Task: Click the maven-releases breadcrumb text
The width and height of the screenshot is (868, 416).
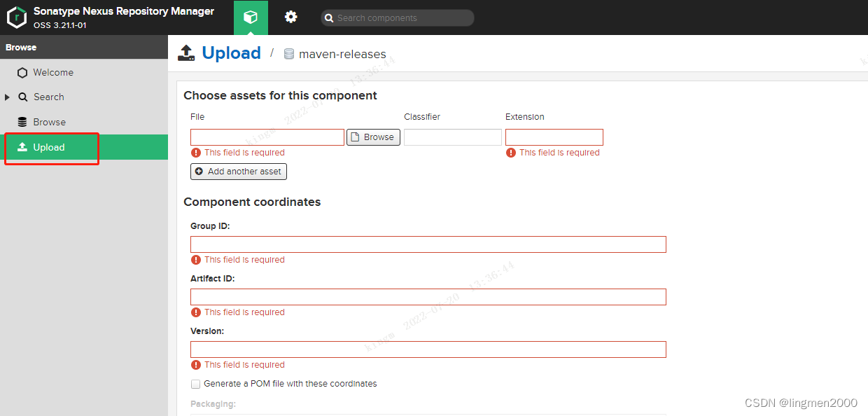Action: pyautogui.click(x=342, y=54)
